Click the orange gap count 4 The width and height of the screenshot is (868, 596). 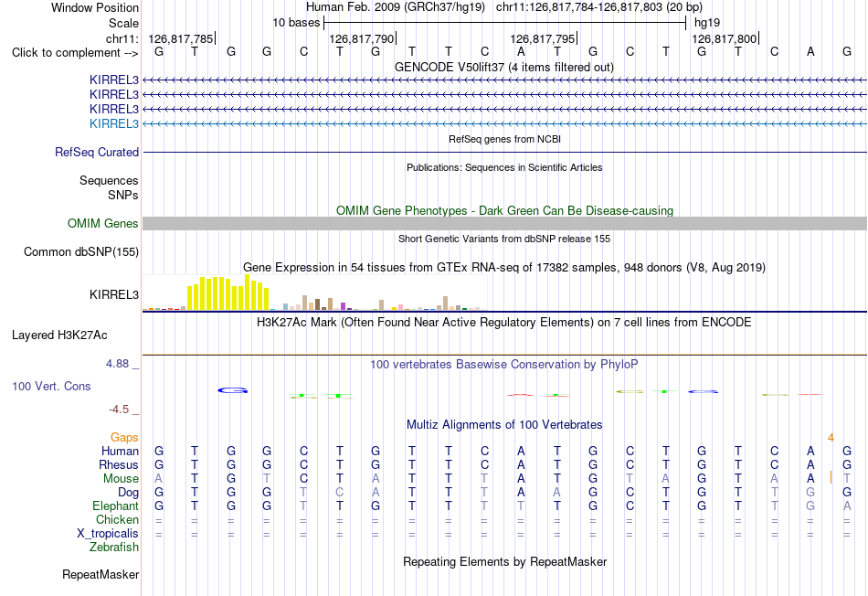click(831, 438)
